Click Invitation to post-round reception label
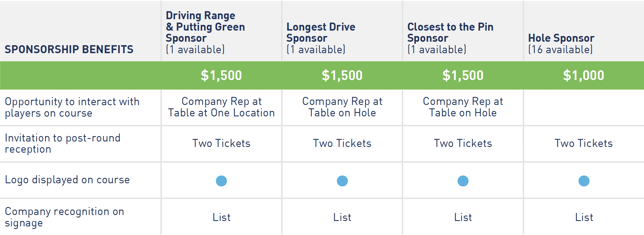 click(63, 144)
